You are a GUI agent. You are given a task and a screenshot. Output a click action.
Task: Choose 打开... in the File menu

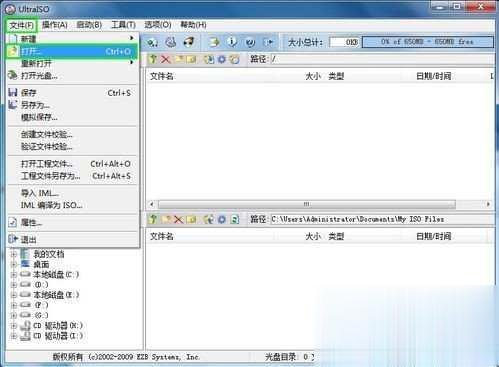tap(72, 51)
